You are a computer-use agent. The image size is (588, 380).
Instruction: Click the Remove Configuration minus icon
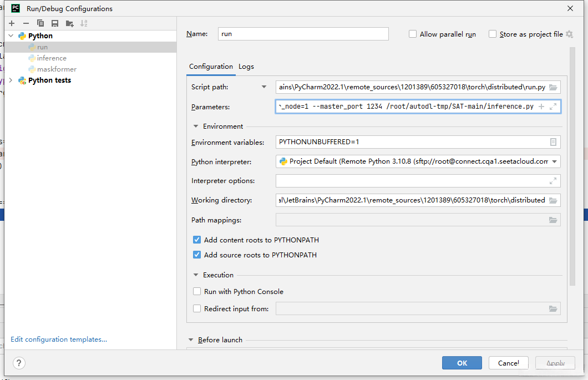[x=26, y=23]
